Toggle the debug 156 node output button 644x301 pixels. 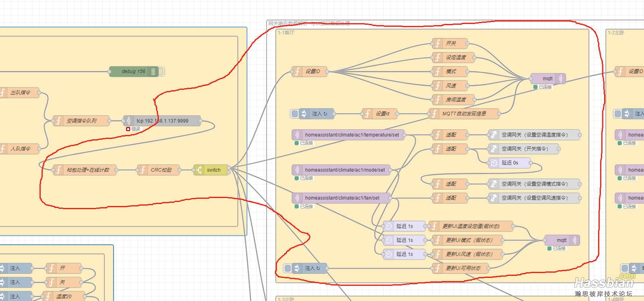(161, 71)
